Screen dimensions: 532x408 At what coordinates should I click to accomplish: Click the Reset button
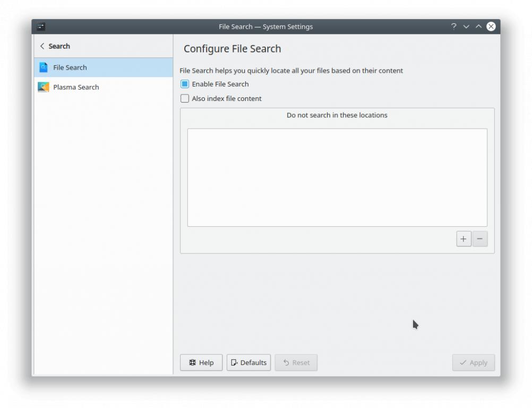pyautogui.click(x=296, y=362)
